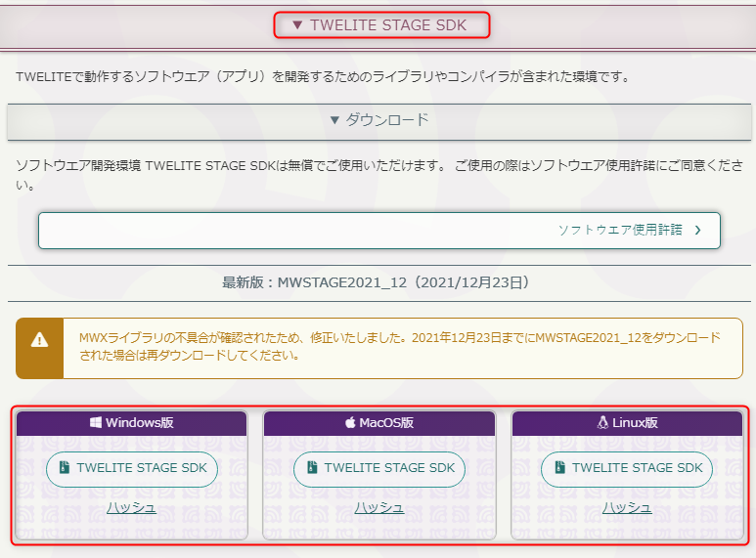
Task: Click the warning triangle icon
Action: [x=39, y=340]
